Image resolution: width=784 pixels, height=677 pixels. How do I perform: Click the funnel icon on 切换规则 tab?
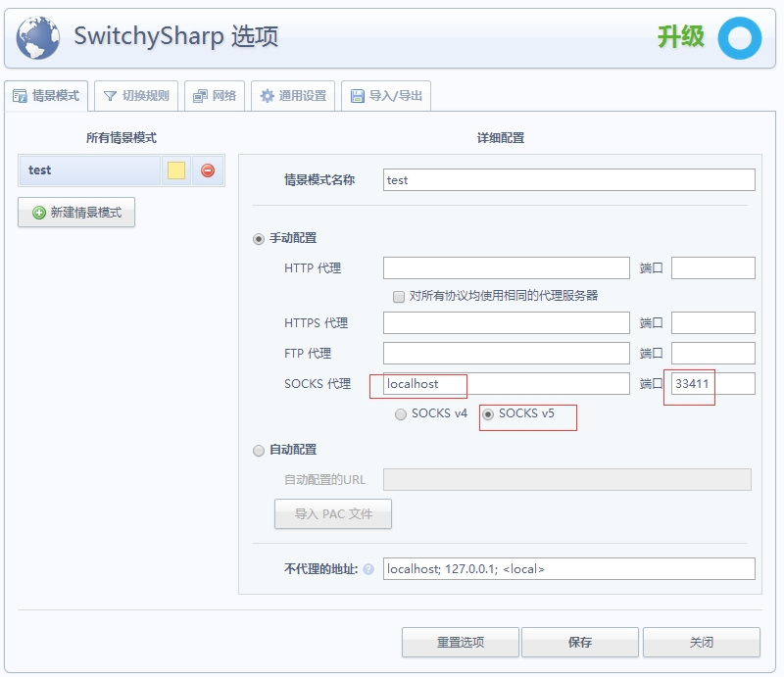tap(110, 96)
